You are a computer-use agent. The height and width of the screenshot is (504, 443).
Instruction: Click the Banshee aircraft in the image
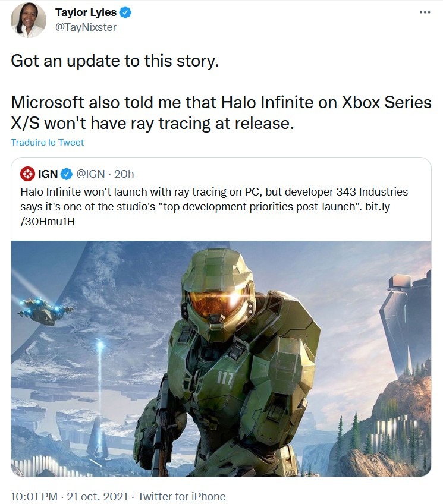(x=45, y=309)
